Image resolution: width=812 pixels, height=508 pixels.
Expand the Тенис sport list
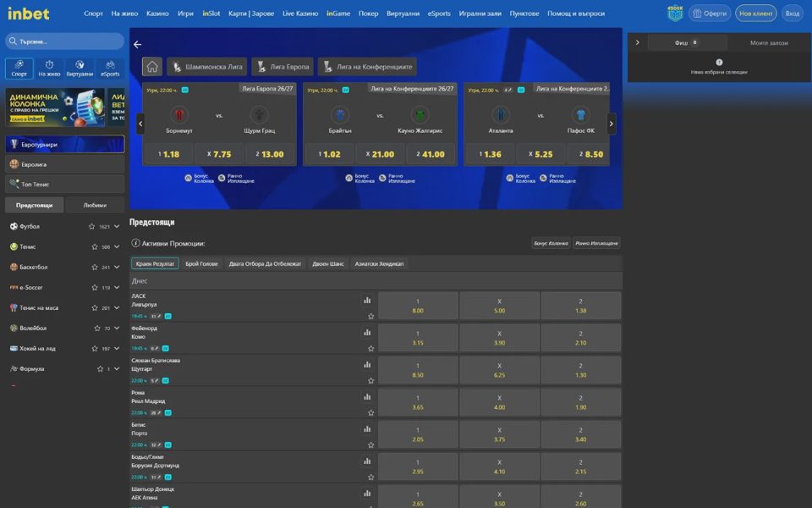tap(117, 246)
